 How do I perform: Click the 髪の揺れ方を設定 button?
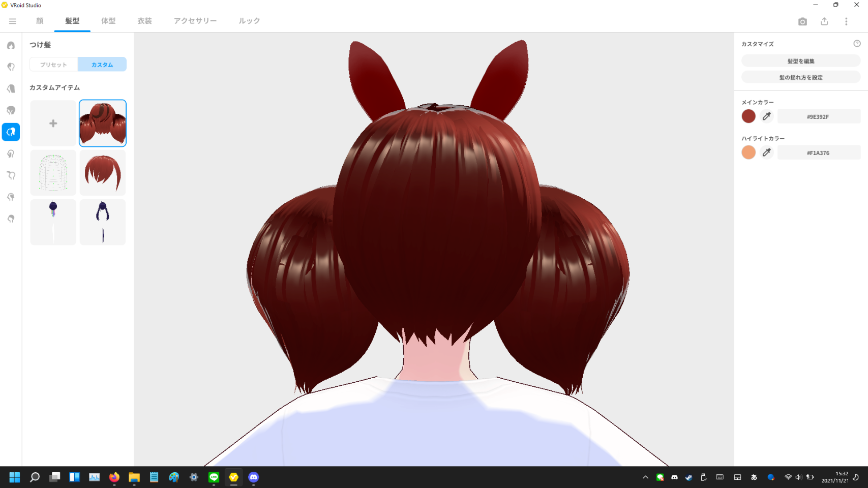coord(800,77)
